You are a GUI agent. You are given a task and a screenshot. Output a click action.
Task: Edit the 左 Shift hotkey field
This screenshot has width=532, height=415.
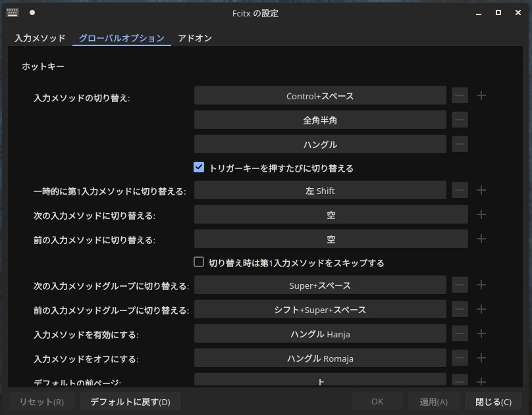pos(320,190)
